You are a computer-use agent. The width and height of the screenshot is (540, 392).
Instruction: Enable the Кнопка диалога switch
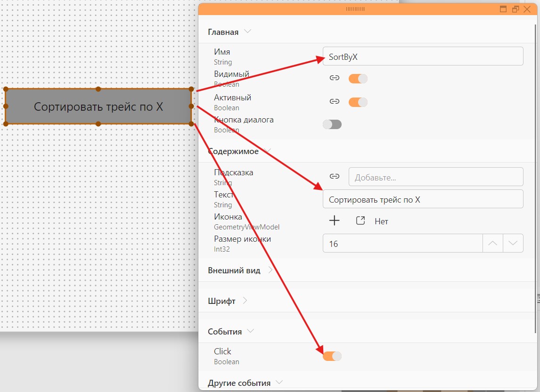(332, 124)
